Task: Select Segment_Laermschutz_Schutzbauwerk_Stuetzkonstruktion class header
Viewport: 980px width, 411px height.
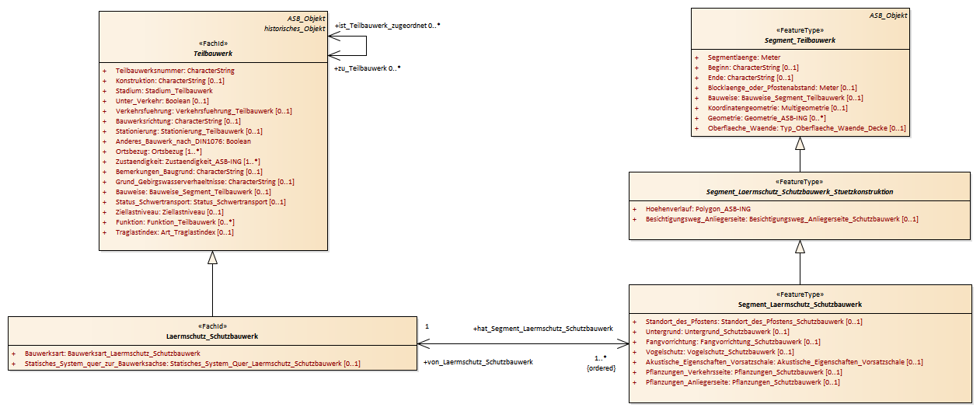Action: coord(799,191)
